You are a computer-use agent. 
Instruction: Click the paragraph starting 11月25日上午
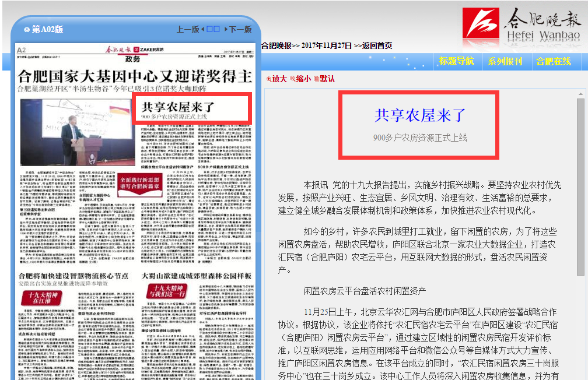[x=418, y=344]
